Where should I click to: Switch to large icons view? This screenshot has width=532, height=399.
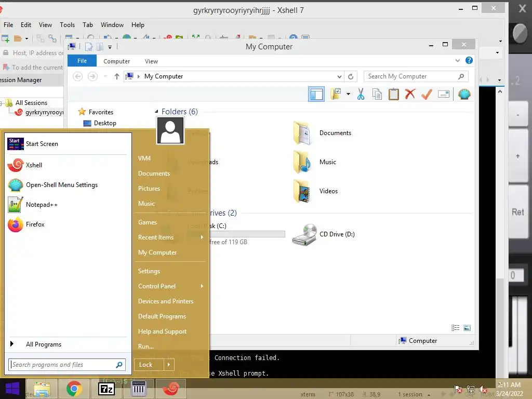coord(467,327)
